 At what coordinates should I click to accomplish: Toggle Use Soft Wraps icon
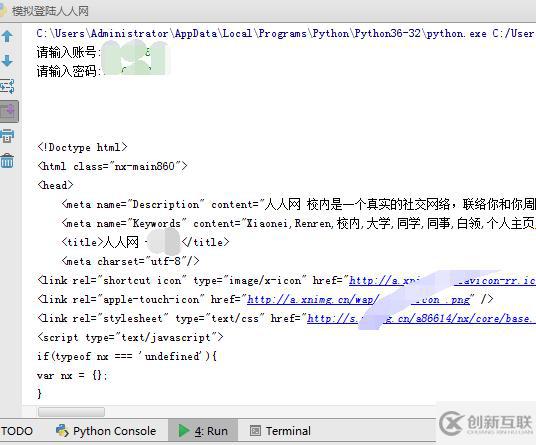click(x=7, y=86)
